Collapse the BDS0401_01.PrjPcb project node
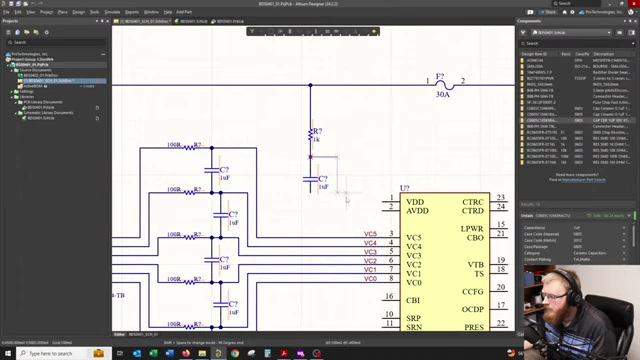Image resolution: width=640 pixels, height=360 pixels. click(8, 65)
